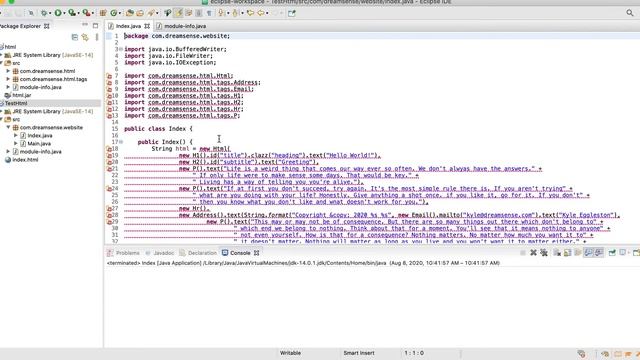Maximize the Package Explorer view

[96, 25]
